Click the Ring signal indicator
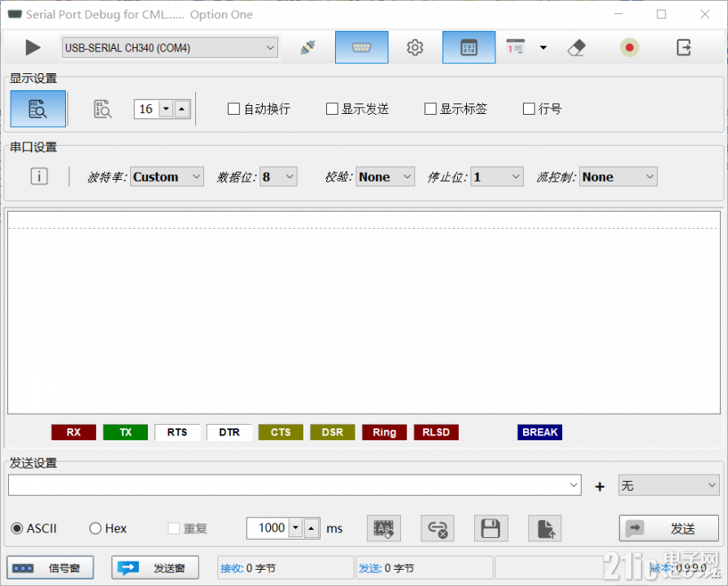Viewport: 728px width, 586px height. [x=385, y=432]
